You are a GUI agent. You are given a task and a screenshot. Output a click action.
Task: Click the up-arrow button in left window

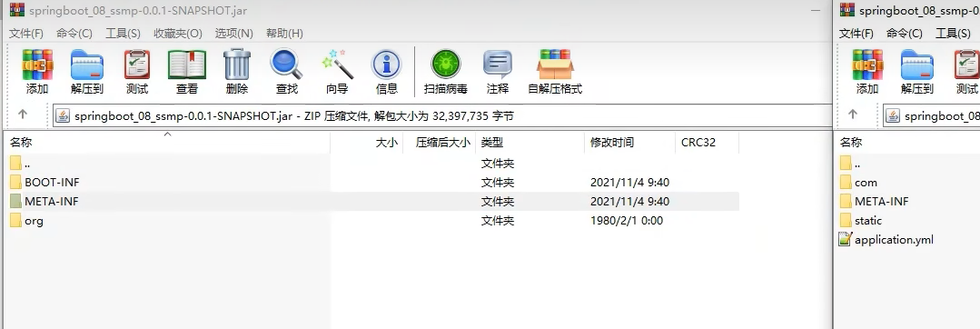(23, 115)
